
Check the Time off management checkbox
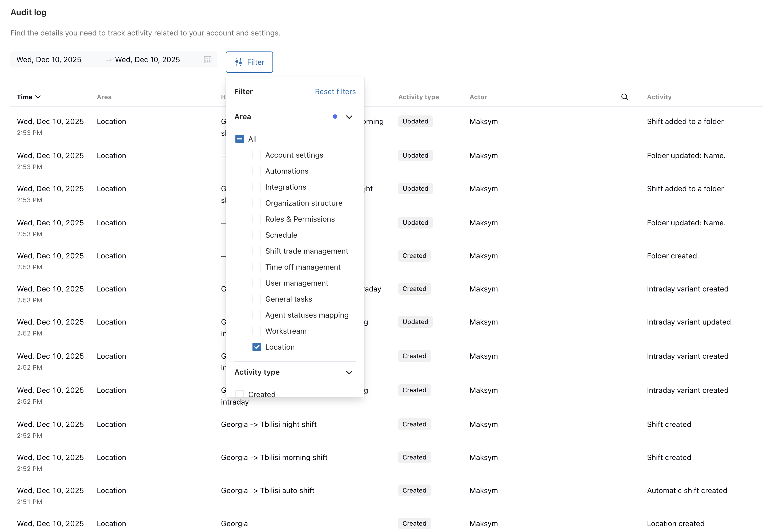(256, 267)
